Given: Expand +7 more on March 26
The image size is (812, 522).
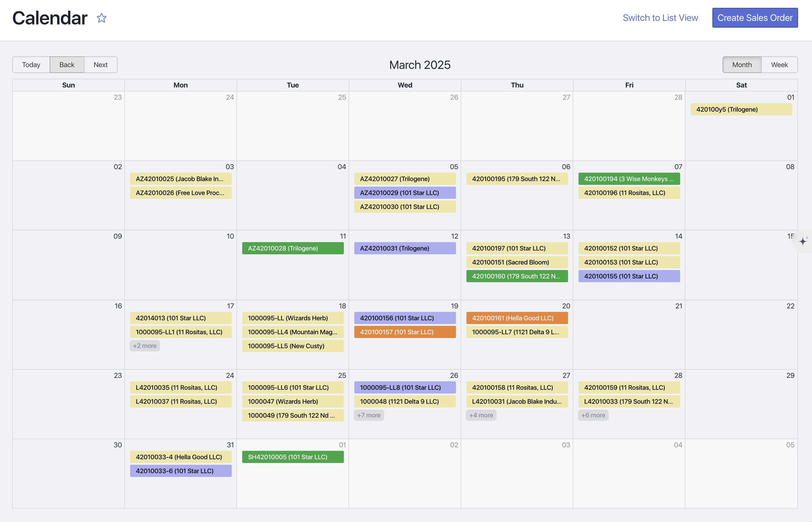Looking at the screenshot, I should (x=369, y=415).
